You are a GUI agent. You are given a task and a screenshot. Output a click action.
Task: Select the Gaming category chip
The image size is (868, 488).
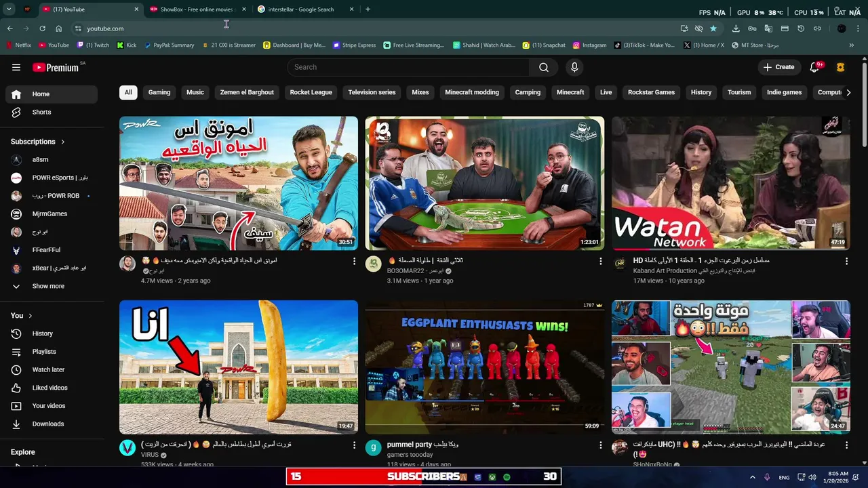pyautogui.click(x=159, y=92)
